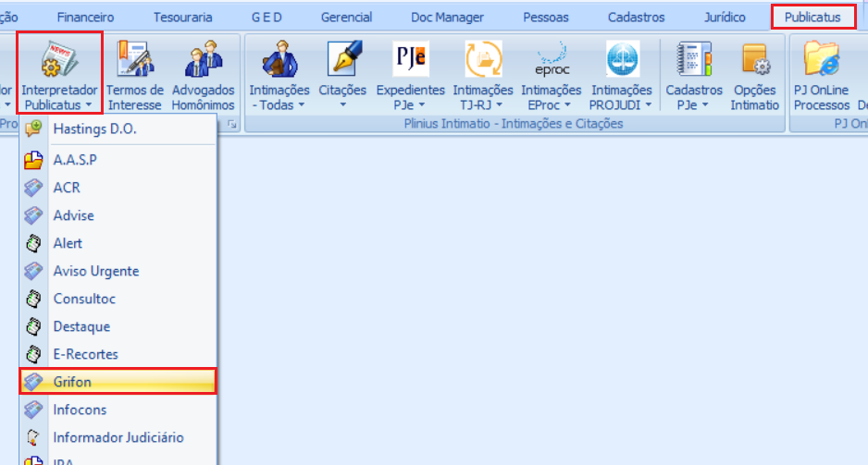
Task: Select Consultoc from menu
Action: [118, 299]
